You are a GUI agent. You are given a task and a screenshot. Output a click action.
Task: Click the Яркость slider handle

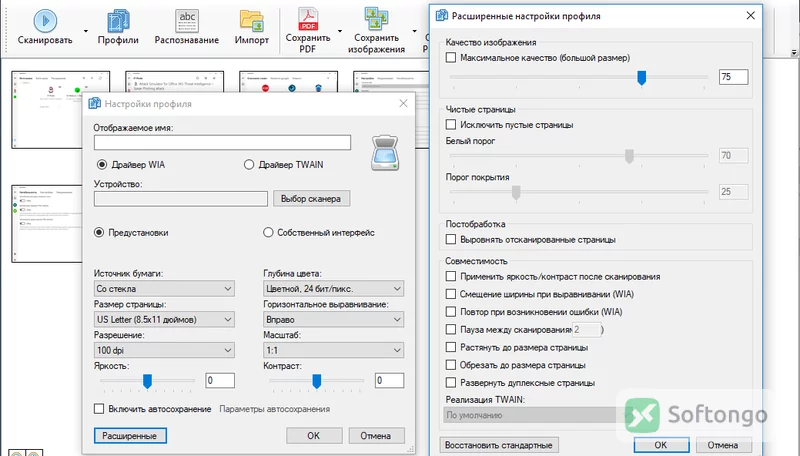click(147, 381)
